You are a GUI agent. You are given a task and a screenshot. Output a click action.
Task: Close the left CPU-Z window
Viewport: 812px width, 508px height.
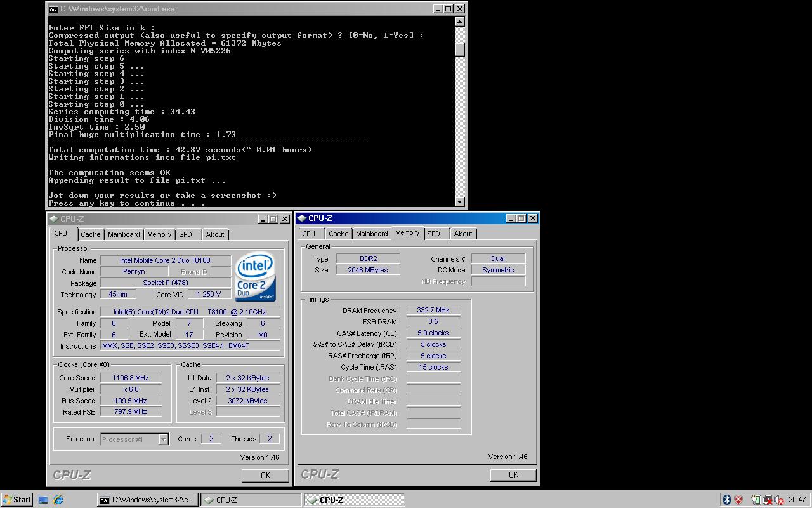click(x=285, y=218)
